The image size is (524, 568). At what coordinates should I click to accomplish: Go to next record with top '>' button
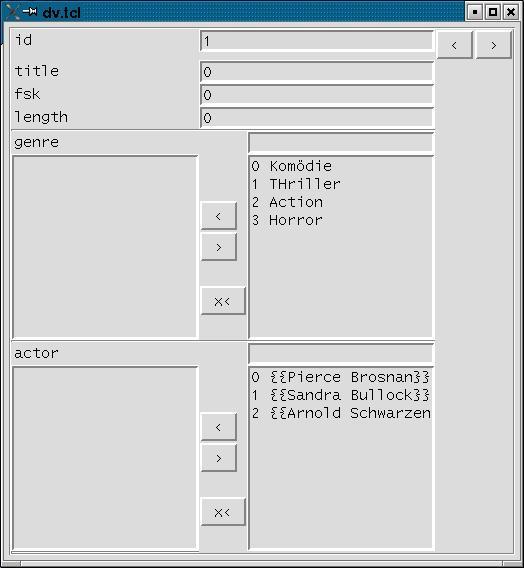[x=494, y=45]
